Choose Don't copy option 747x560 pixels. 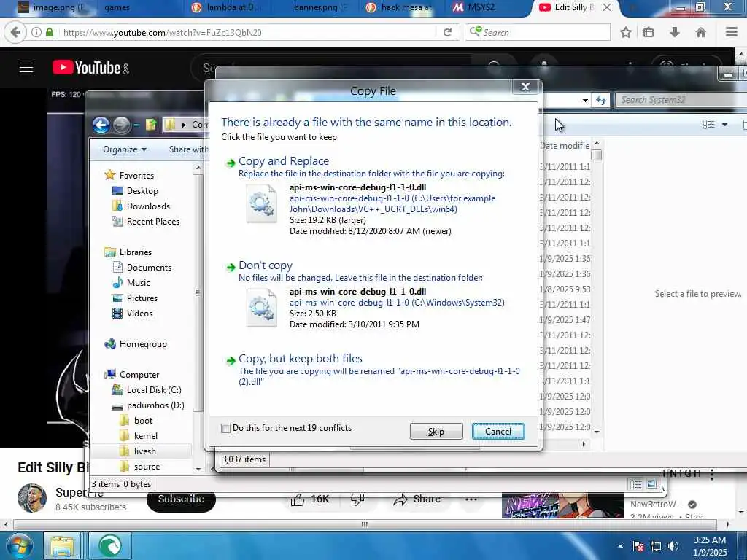click(x=266, y=265)
